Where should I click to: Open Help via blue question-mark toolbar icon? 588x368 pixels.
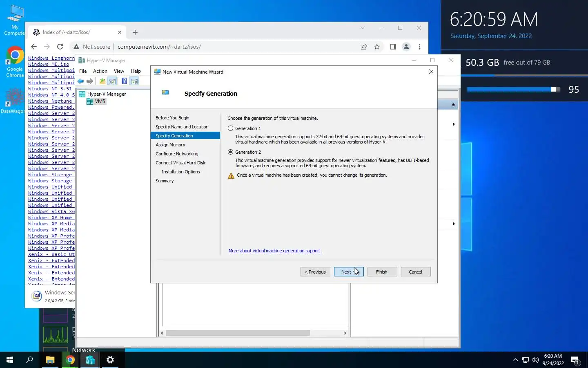point(124,81)
